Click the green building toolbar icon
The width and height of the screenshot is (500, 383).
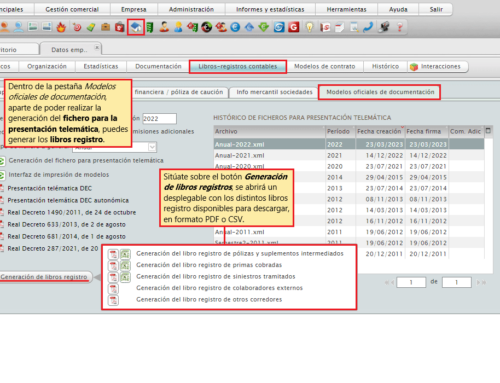click(x=150, y=27)
